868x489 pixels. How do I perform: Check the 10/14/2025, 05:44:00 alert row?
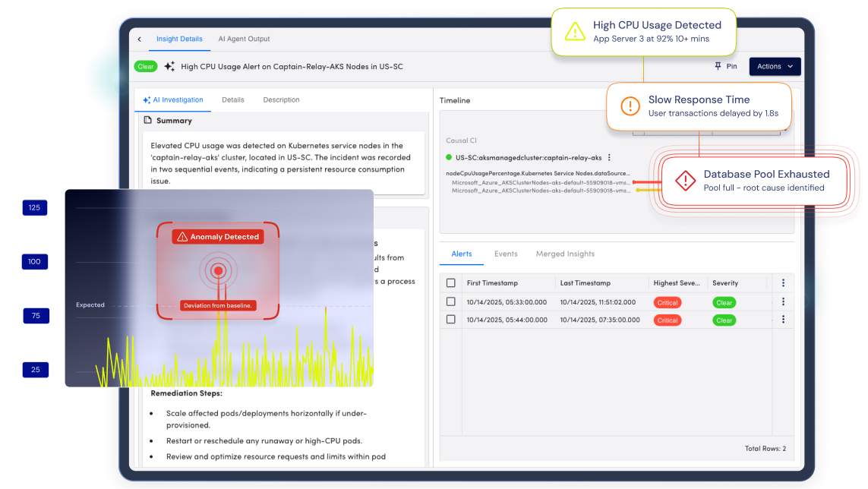click(x=451, y=320)
